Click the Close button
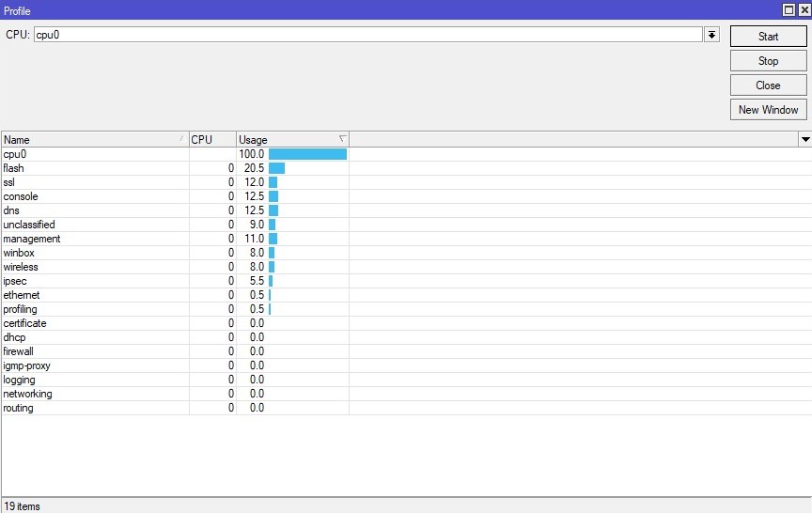The image size is (812, 513). pos(768,85)
